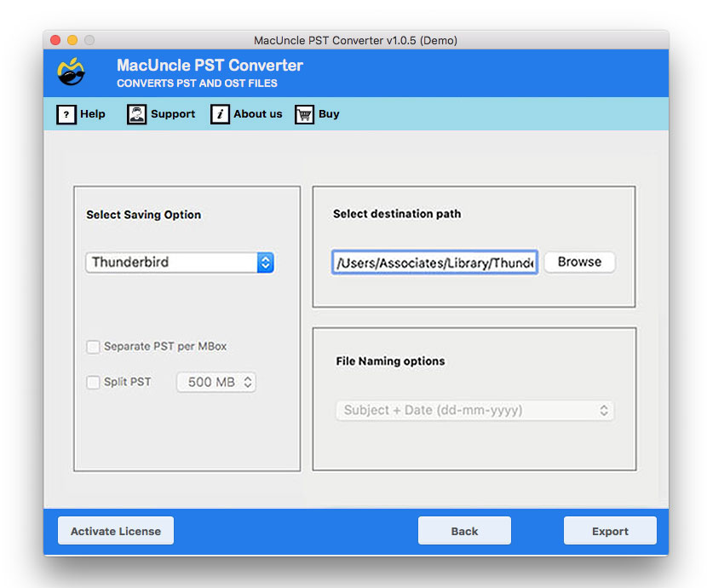Click the MacUncle logo in the header

coord(72,72)
